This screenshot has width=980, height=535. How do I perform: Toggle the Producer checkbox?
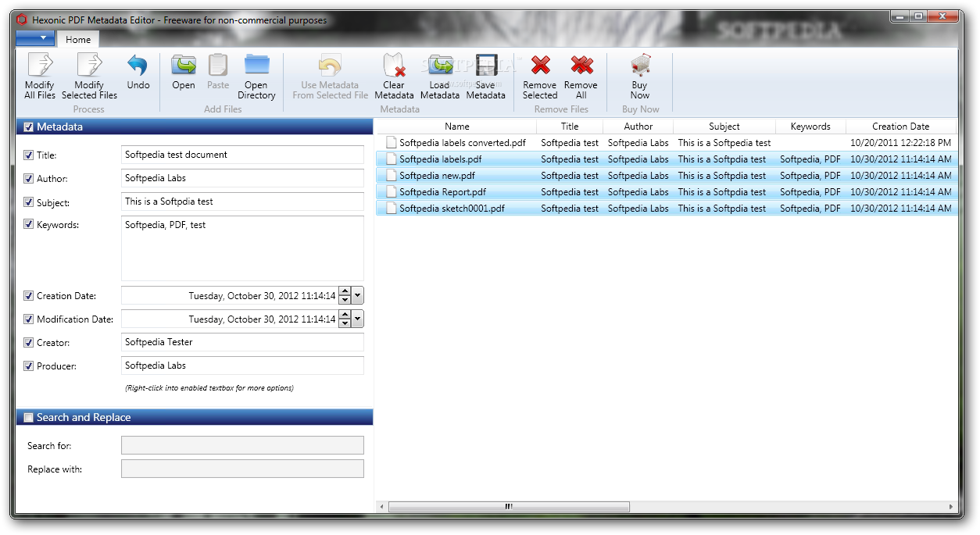pyautogui.click(x=29, y=366)
